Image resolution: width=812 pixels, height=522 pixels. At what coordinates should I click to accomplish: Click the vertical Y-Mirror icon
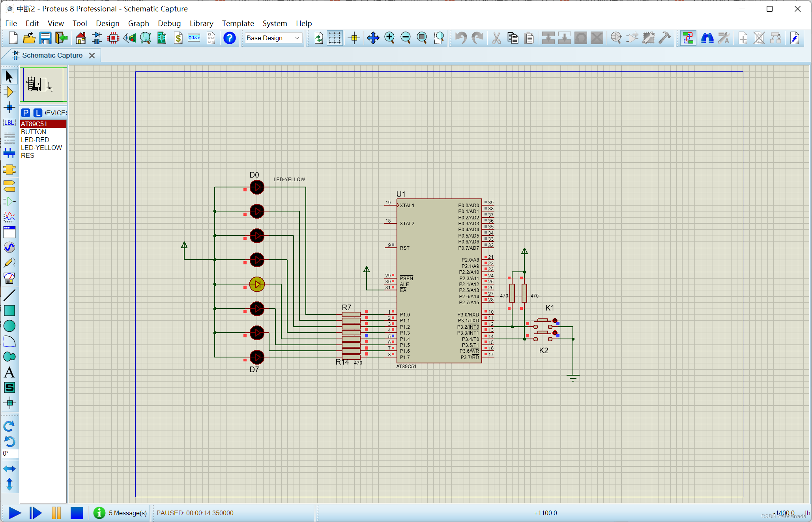(x=9, y=484)
